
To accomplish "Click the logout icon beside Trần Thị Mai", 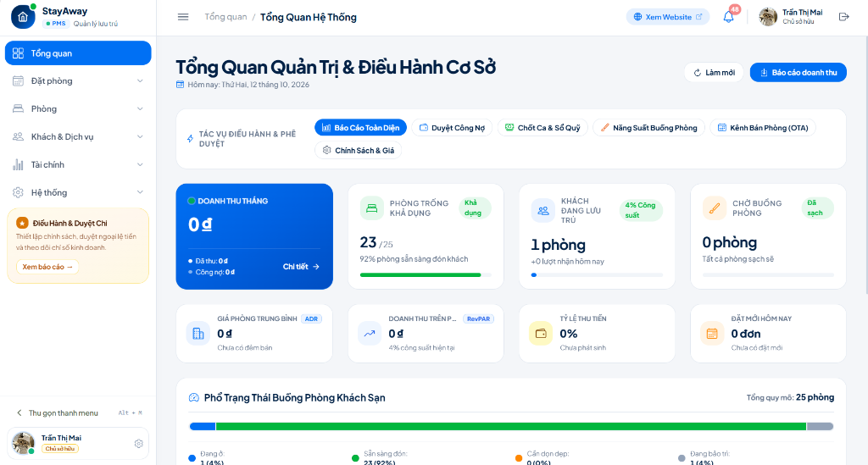I will click(x=843, y=17).
